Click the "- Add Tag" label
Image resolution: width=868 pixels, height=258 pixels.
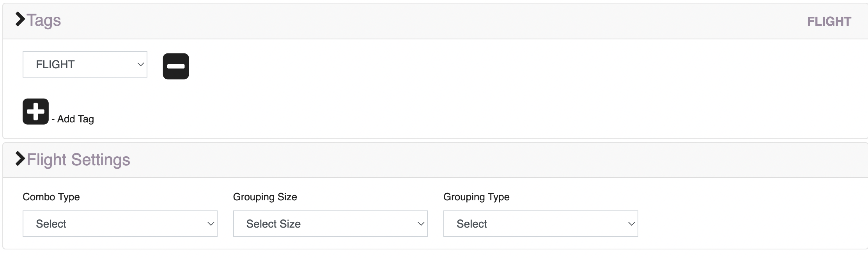click(73, 119)
